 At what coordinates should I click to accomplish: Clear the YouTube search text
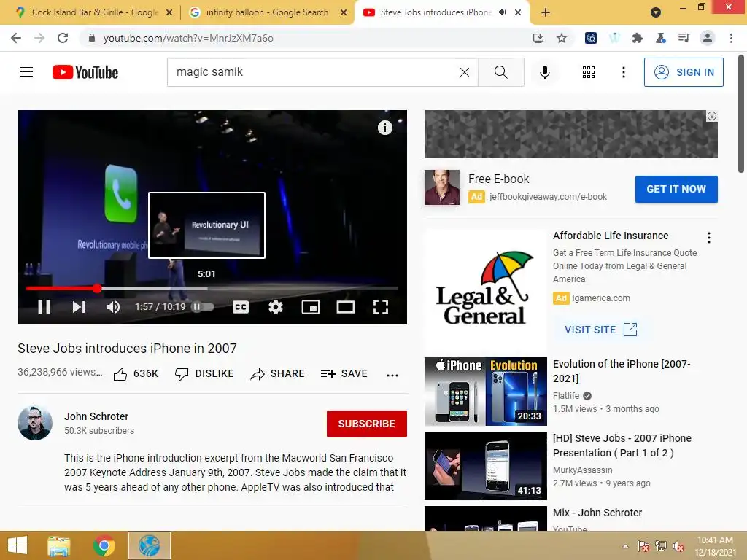tap(465, 72)
